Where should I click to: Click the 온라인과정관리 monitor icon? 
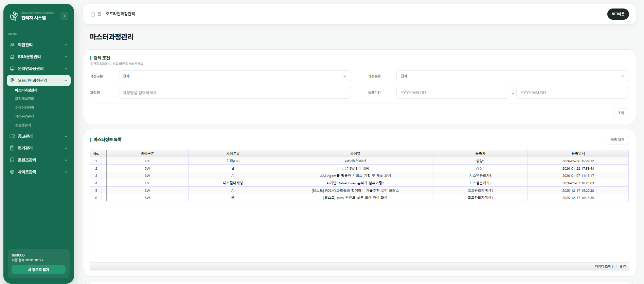[12, 69]
